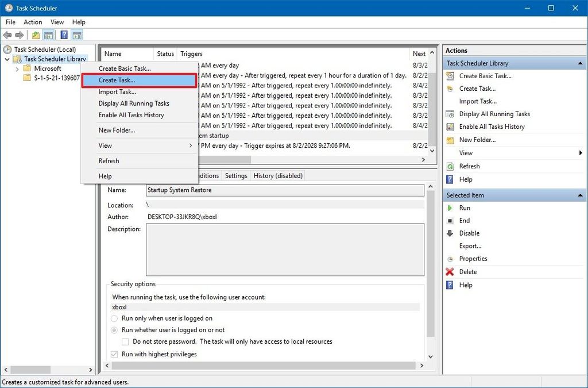Choose Create Task from the context menu
The image size is (588, 388).
(118, 80)
